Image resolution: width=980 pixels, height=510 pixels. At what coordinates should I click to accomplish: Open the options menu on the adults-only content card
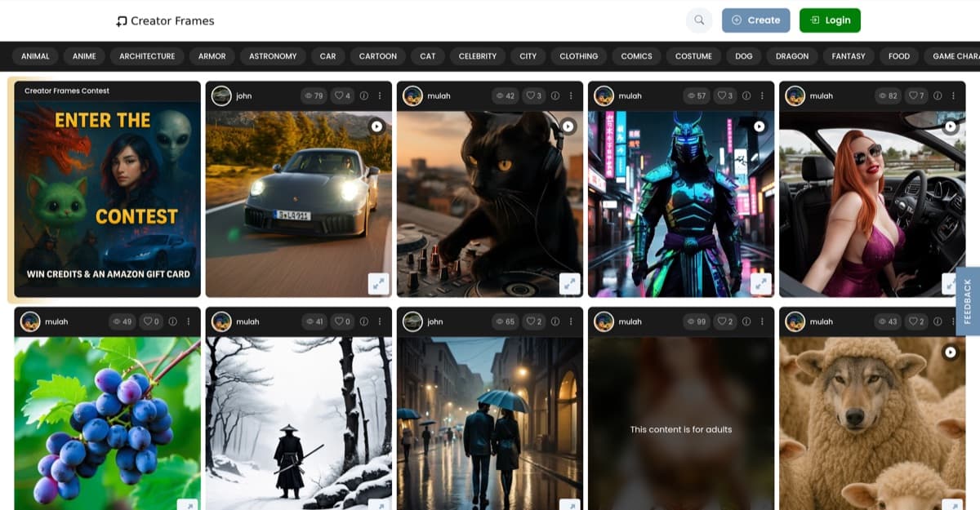pos(762,322)
